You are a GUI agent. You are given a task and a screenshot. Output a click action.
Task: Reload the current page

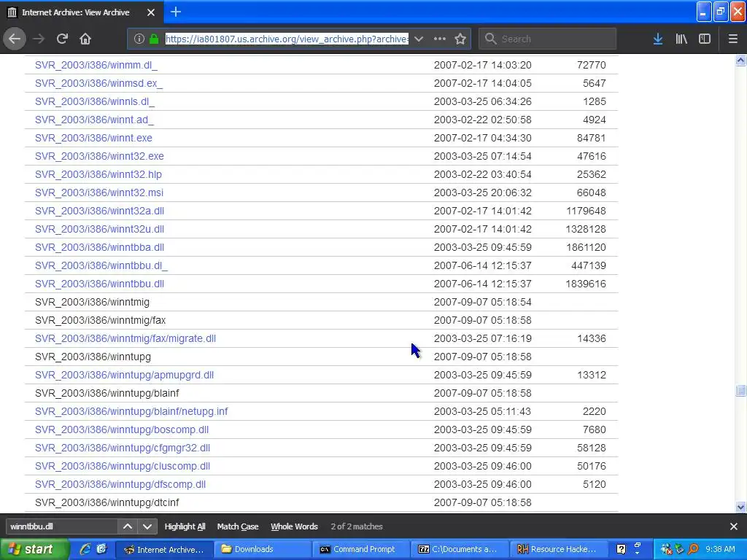[62, 39]
